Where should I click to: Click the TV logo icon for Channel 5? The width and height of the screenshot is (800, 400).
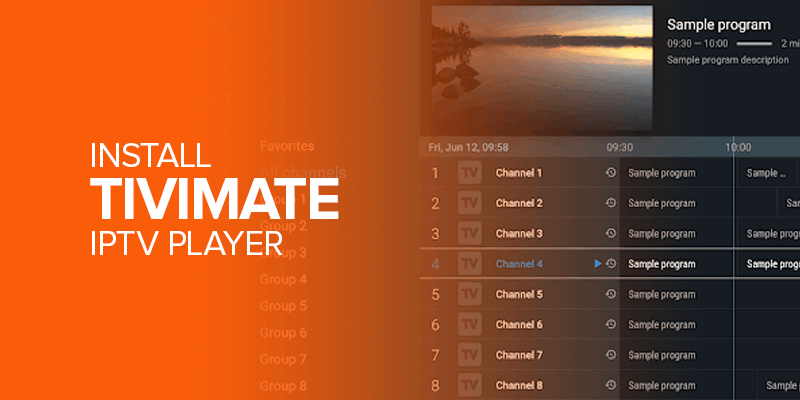click(469, 294)
